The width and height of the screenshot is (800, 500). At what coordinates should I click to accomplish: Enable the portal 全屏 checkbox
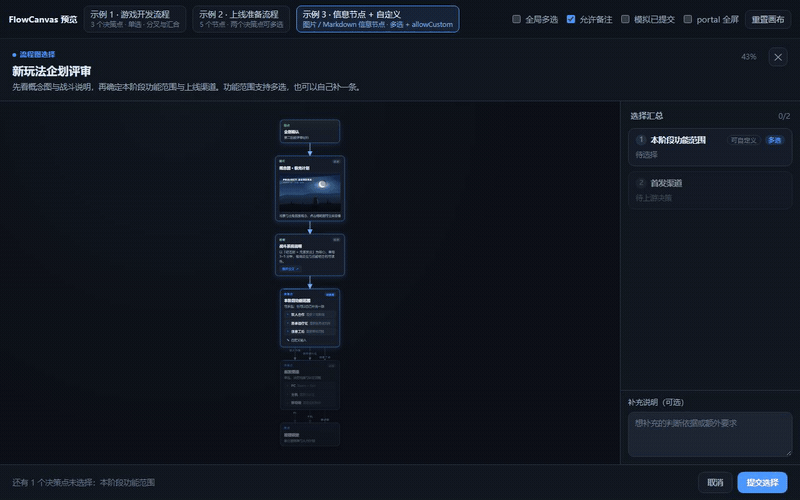point(688,19)
